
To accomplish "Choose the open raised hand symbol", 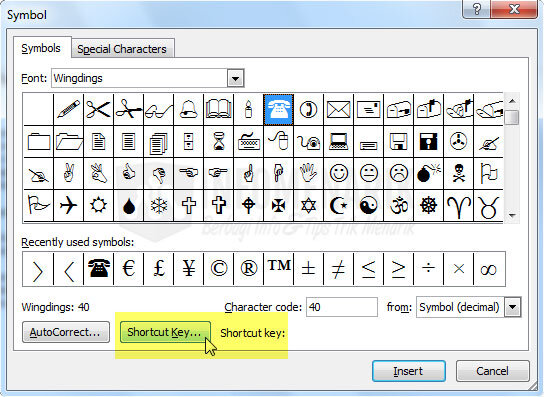I will (x=308, y=173).
